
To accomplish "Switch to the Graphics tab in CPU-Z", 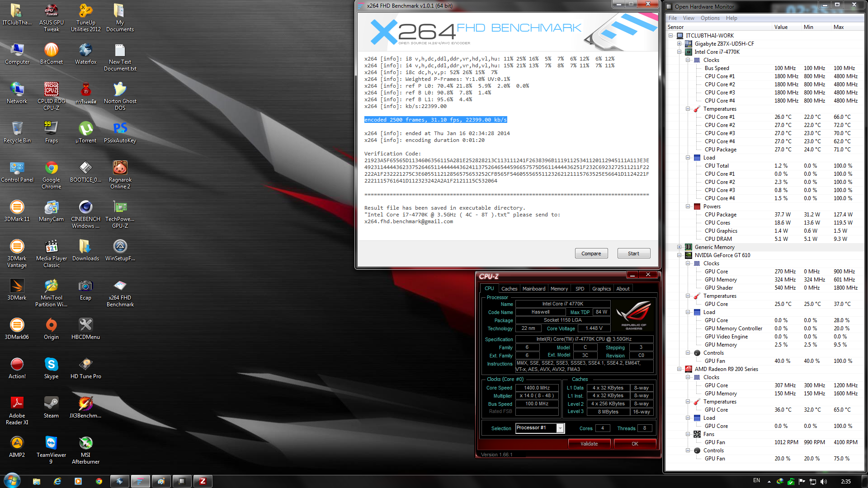I will [601, 289].
